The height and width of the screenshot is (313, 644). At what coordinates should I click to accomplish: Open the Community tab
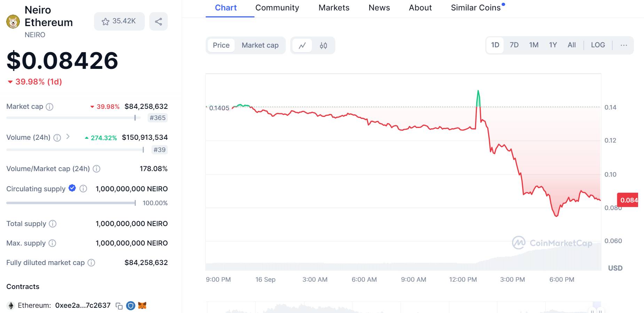pos(277,8)
